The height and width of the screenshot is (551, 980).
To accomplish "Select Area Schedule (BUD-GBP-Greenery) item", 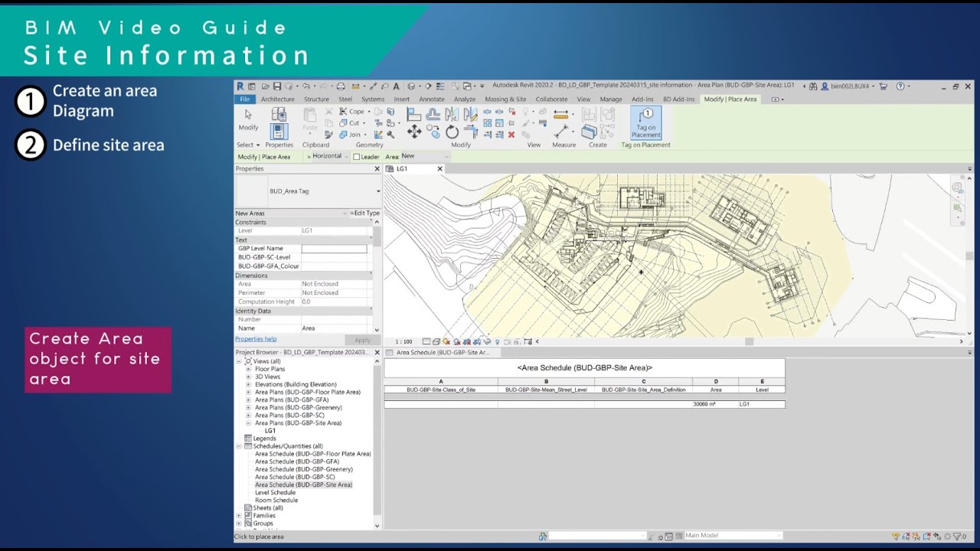I will [x=304, y=469].
